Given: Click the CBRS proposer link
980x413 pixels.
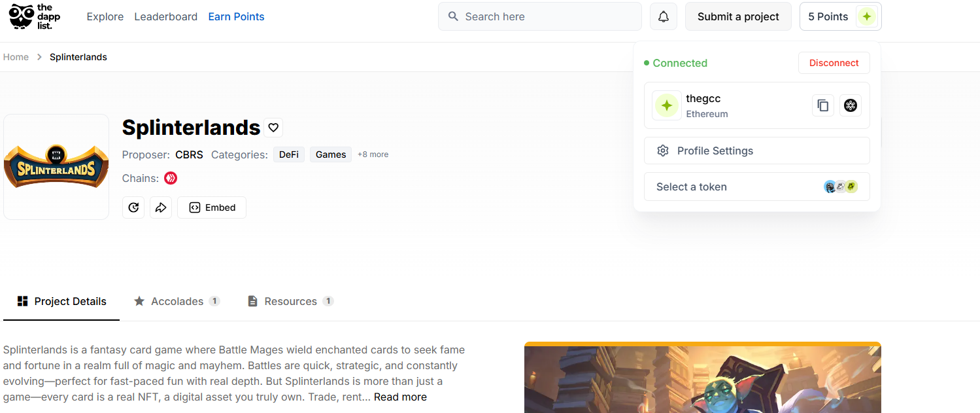Looking at the screenshot, I should [189, 154].
